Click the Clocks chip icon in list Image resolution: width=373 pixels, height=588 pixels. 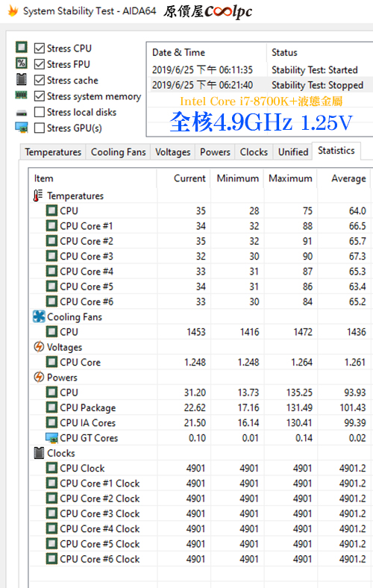pyautogui.click(x=39, y=453)
